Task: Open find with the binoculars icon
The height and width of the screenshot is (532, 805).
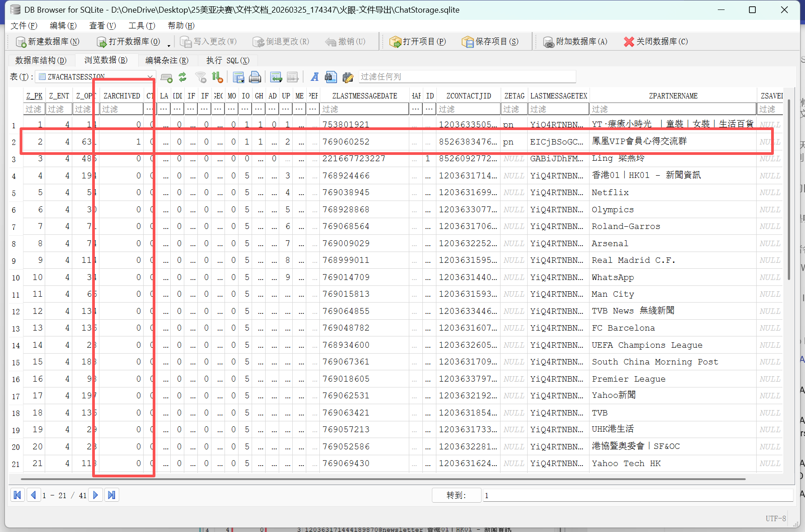Action: pyautogui.click(x=331, y=77)
